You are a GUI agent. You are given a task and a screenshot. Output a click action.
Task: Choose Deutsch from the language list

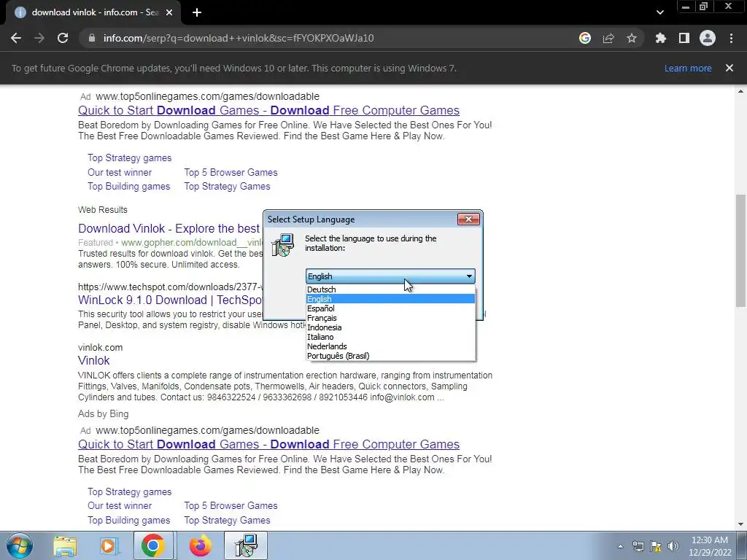coord(390,289)
